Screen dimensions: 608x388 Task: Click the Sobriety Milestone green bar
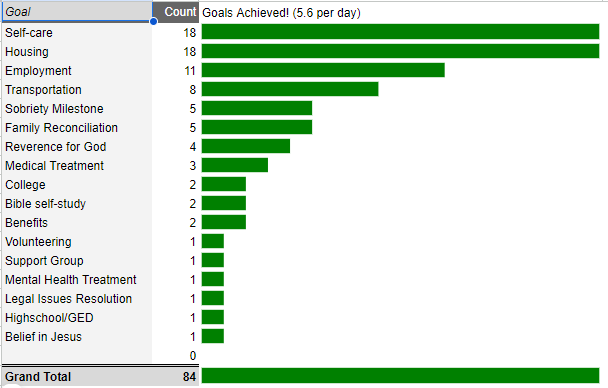(257, 108)
